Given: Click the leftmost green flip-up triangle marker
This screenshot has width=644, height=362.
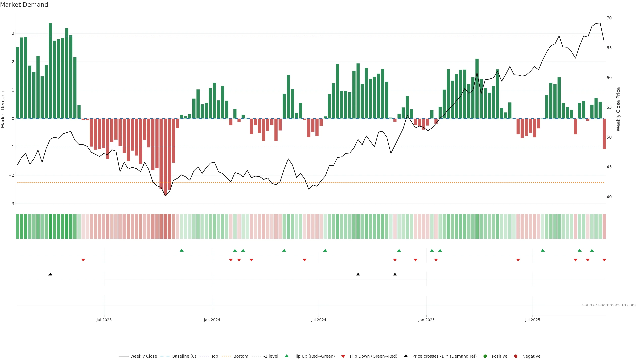Looking at the screenshot, I should coord(181,250).
